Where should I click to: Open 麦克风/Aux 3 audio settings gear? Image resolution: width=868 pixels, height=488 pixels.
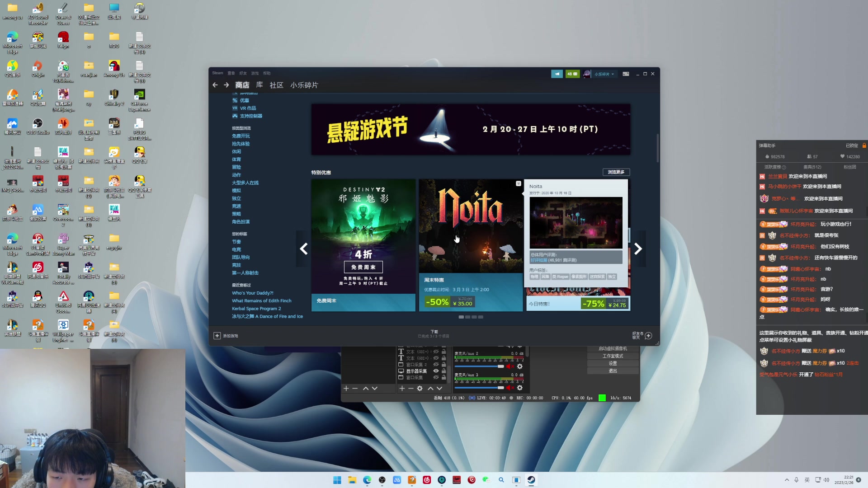pos(520,388)
